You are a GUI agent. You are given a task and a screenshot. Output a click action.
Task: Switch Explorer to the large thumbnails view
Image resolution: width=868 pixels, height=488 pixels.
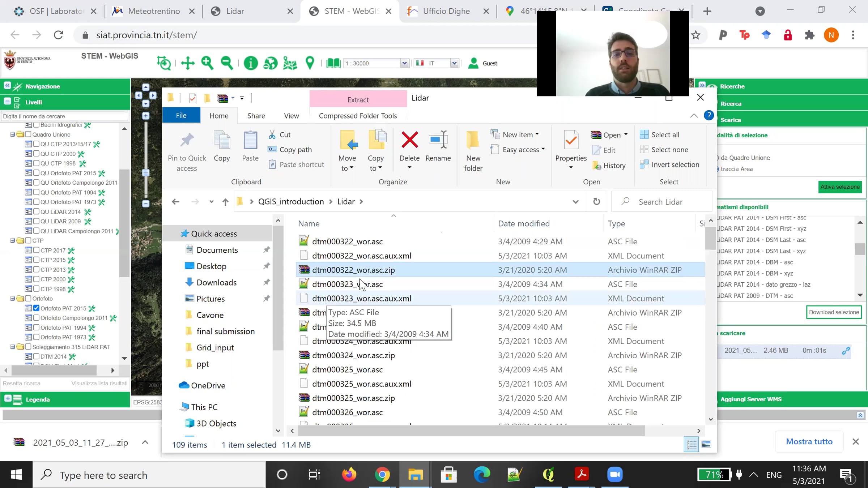point(706,444)
